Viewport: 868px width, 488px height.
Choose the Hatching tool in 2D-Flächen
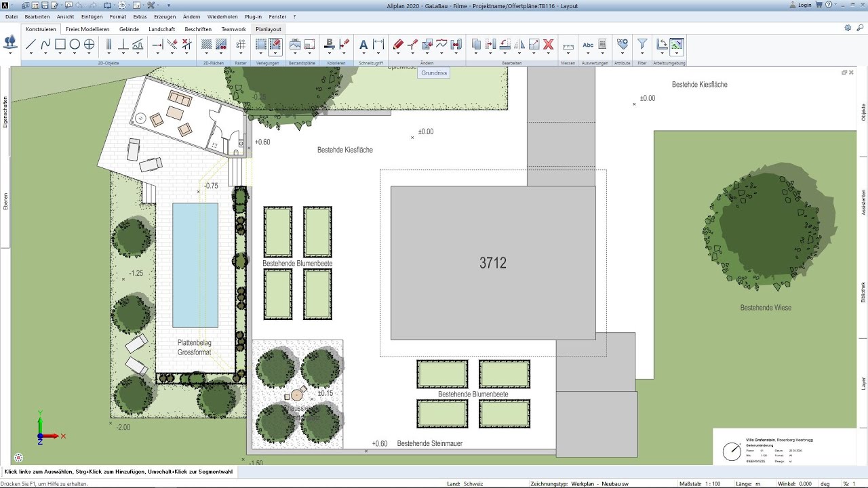coord(207,45)
